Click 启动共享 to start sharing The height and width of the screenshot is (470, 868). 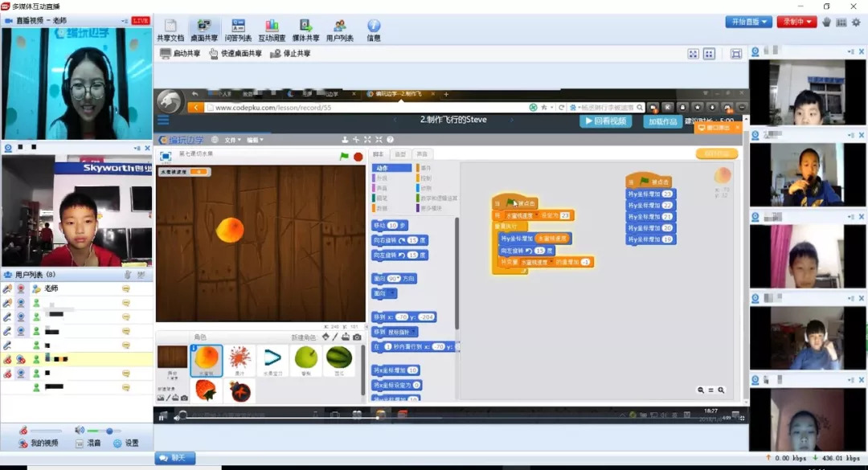(x=178, y=54)
